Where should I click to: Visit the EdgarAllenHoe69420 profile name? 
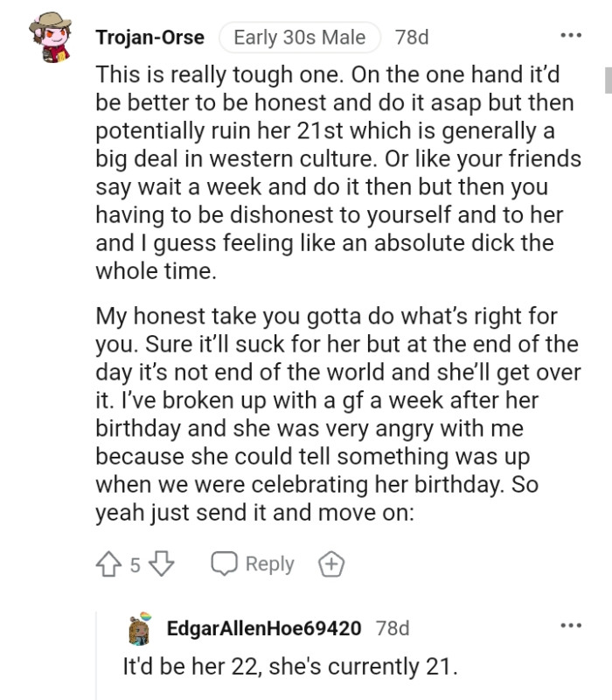point(263,628)
